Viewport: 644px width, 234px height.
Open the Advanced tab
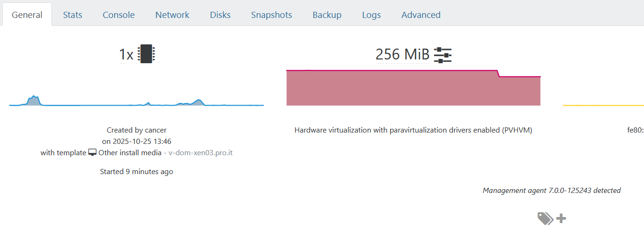(421, 15)
